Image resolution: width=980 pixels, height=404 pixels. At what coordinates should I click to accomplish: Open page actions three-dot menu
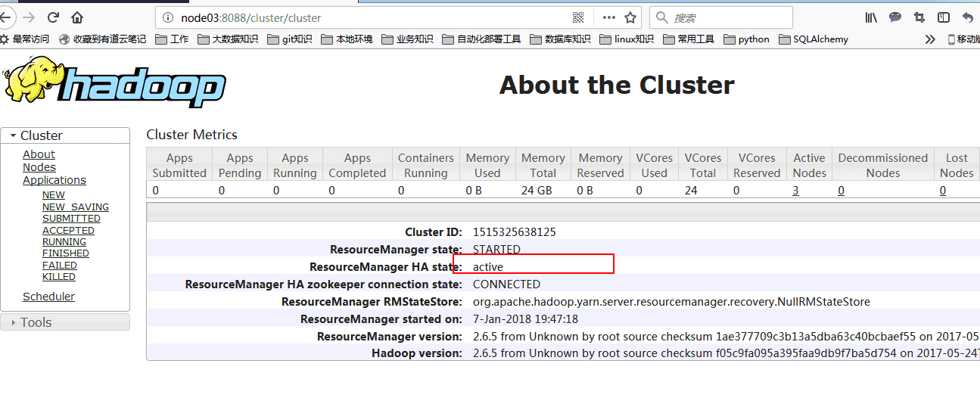coord(609,17)
